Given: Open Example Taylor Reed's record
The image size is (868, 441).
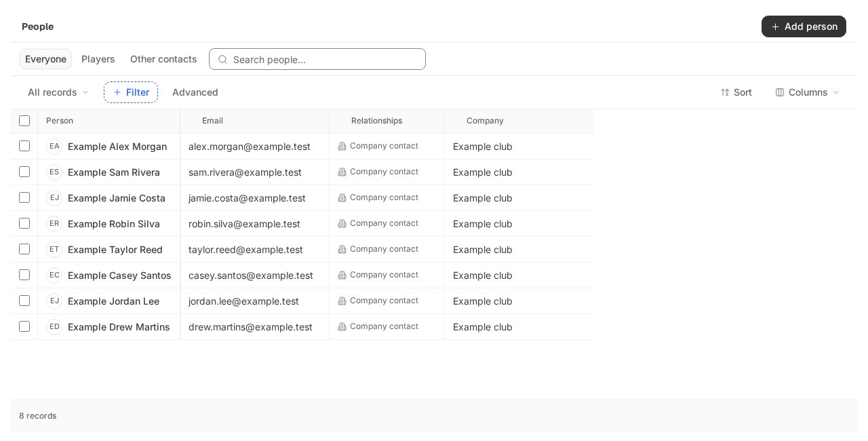Looking at the screenshot, I should click(x=115, y=250).
